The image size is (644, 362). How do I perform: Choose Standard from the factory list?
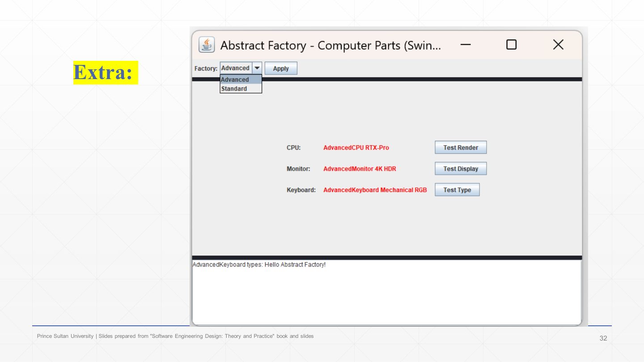point(241,88)
